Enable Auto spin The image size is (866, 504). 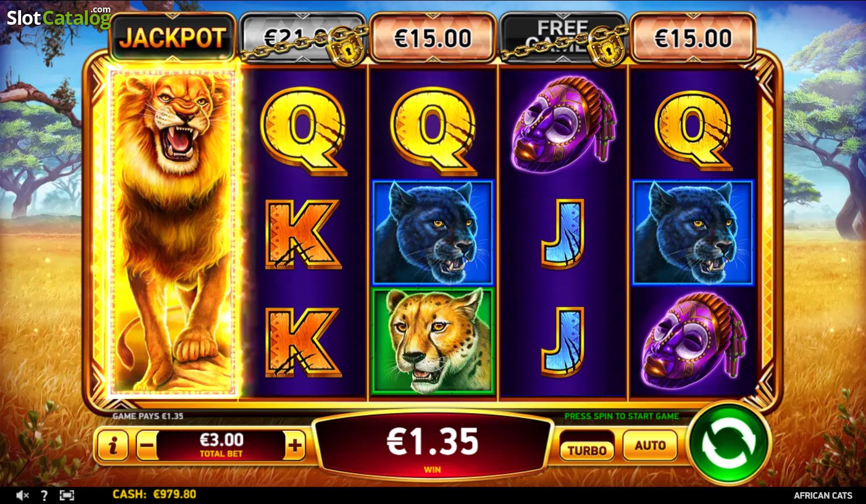(x=650, y=445)
